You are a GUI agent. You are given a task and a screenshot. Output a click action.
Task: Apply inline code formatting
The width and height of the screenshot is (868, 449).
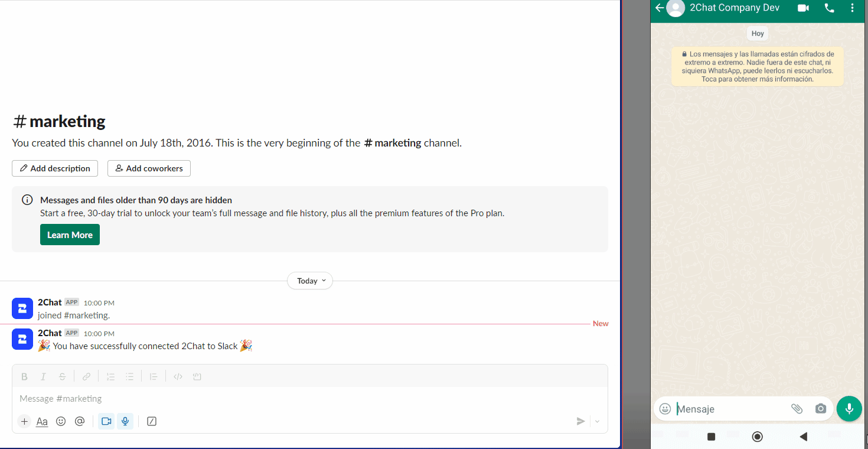pyautogui.click(x=178, y=376)
